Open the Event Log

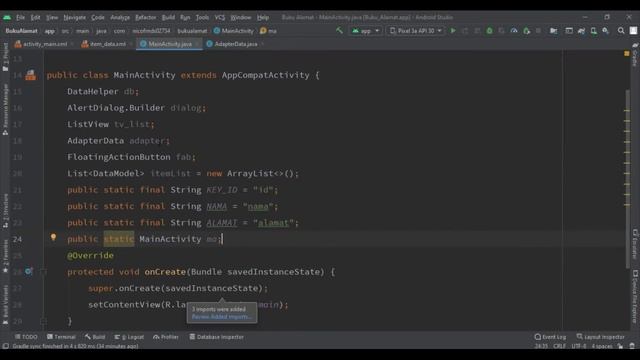click(x=550, y=337)
